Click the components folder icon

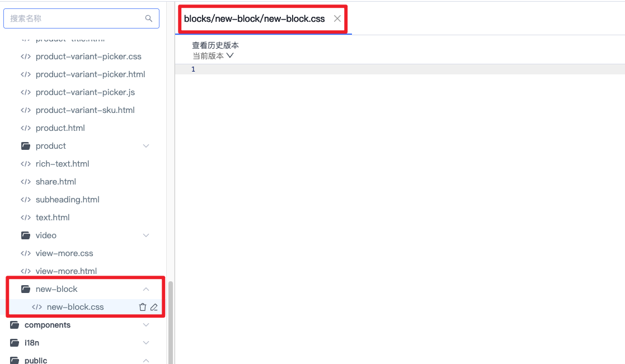(x=15, y=325)
